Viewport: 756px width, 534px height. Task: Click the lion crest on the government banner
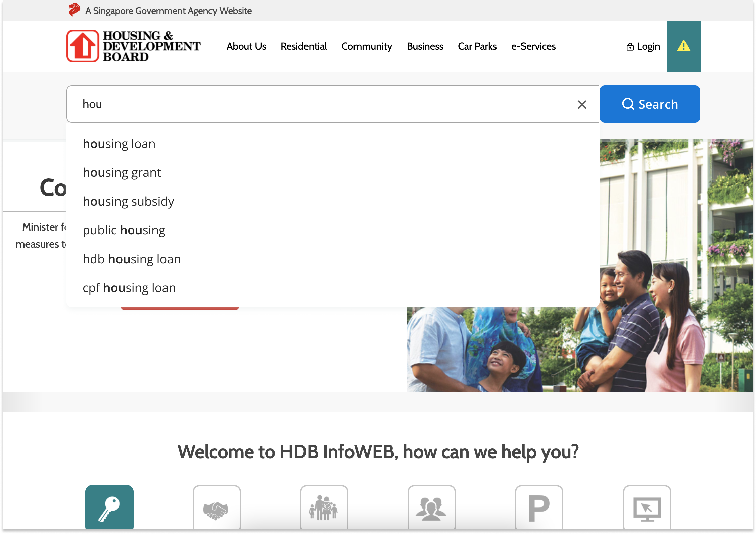[x=74, y=10]
